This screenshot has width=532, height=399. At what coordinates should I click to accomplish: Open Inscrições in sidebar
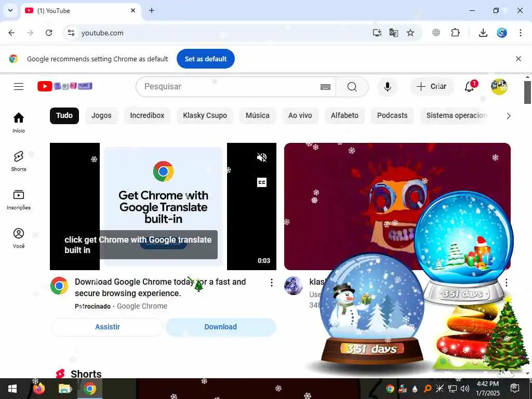tap(19, 200)
